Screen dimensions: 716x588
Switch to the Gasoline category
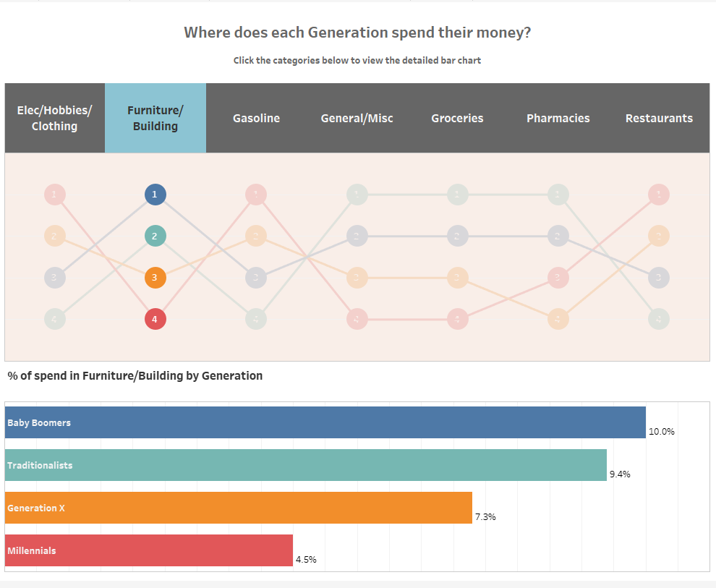pos(256,118)
